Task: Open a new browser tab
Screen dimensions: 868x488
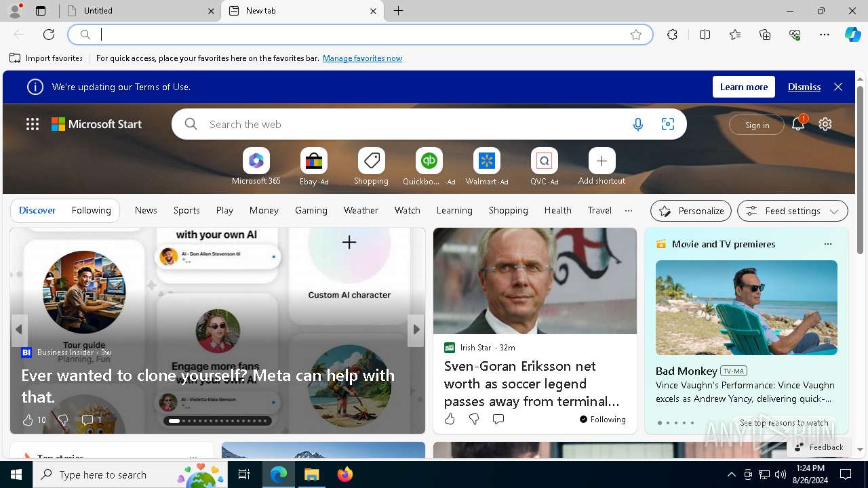Action: pos(399,11)
